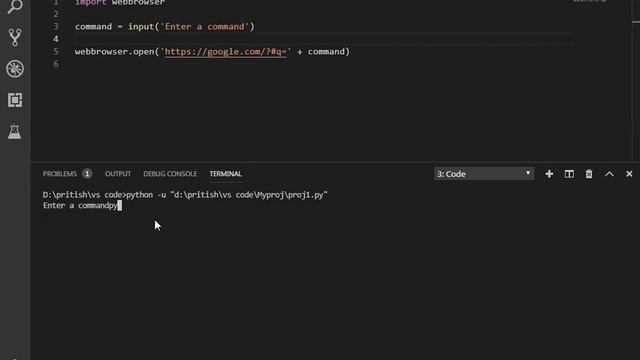Open the google.com URL link in code
The height and width of the screenshot is (360, 640).
(226, 52)
